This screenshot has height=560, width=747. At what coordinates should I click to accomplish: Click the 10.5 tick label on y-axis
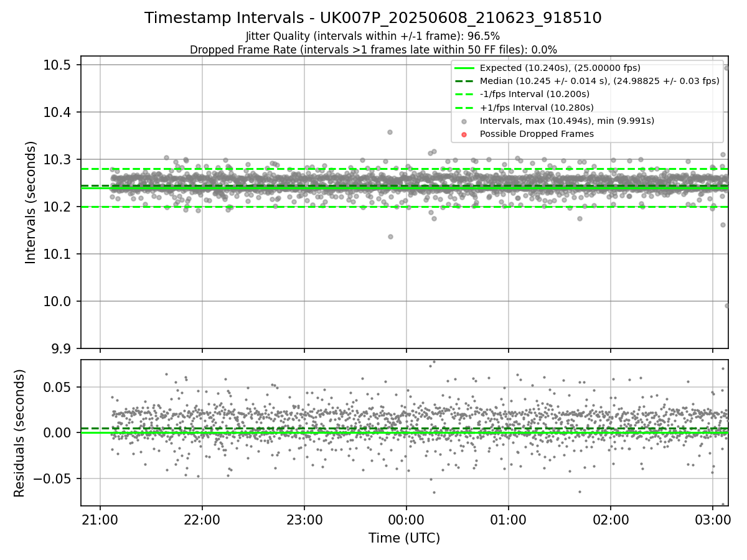point(59,65)
